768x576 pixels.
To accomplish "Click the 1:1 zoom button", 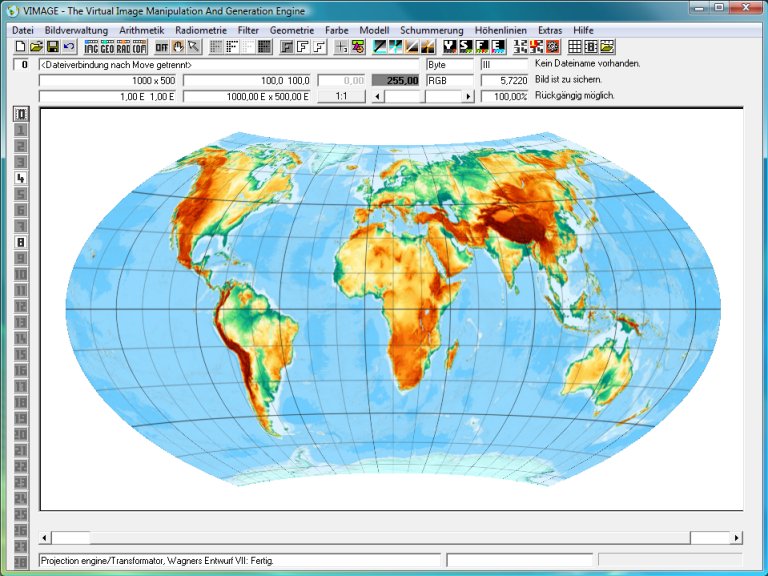I will coord(342,96).
